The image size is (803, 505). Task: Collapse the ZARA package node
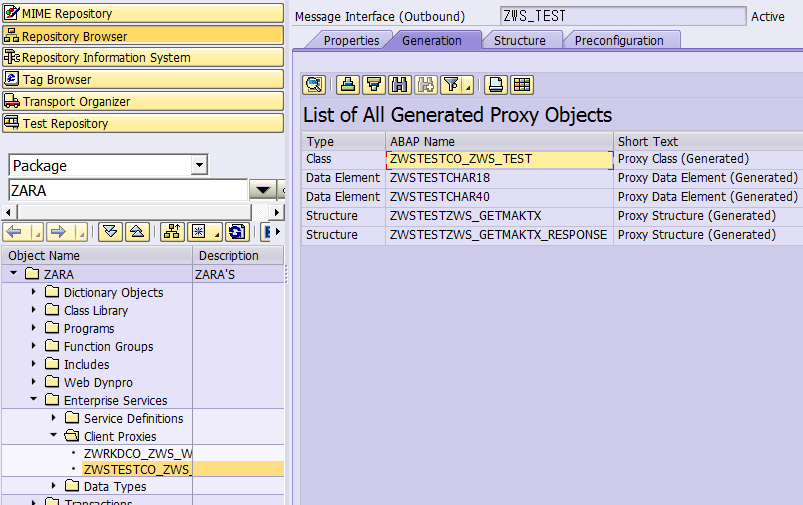14,273
